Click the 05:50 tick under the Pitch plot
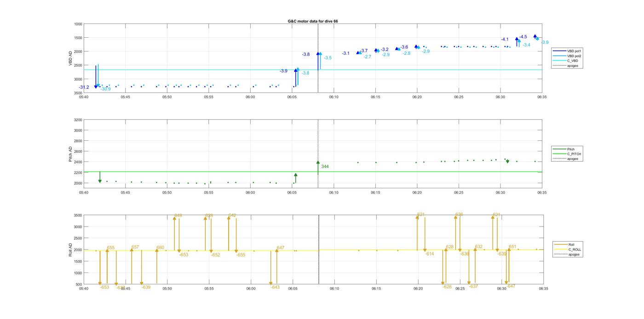 (167, 193)
